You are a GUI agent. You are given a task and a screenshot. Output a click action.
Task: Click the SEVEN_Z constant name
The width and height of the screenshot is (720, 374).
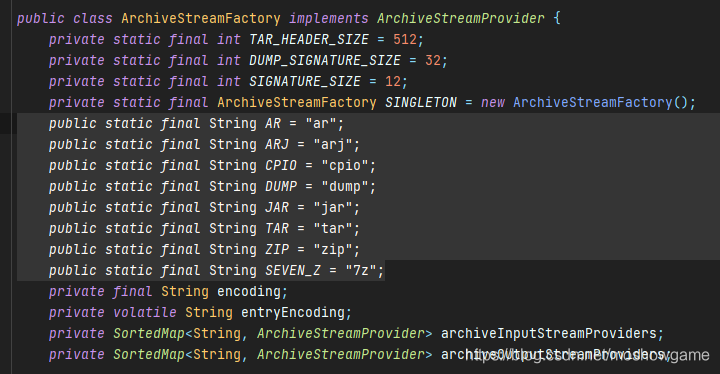[x=293, y=271]
